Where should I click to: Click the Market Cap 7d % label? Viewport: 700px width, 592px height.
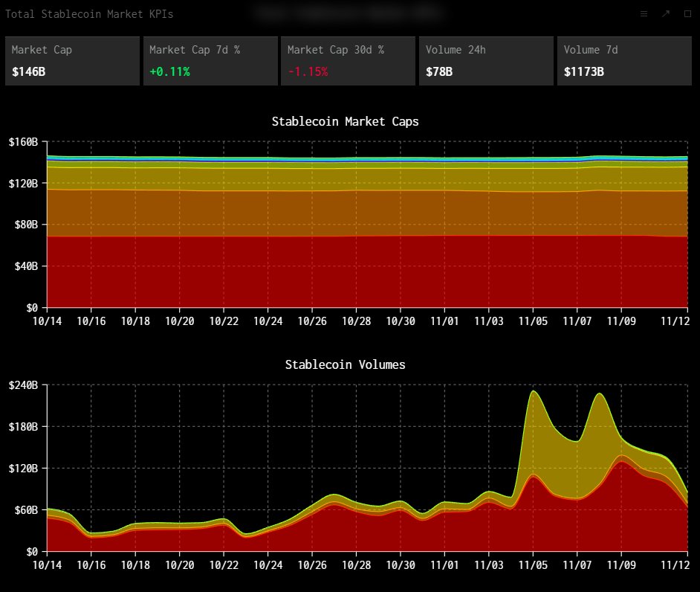(195, 50)
